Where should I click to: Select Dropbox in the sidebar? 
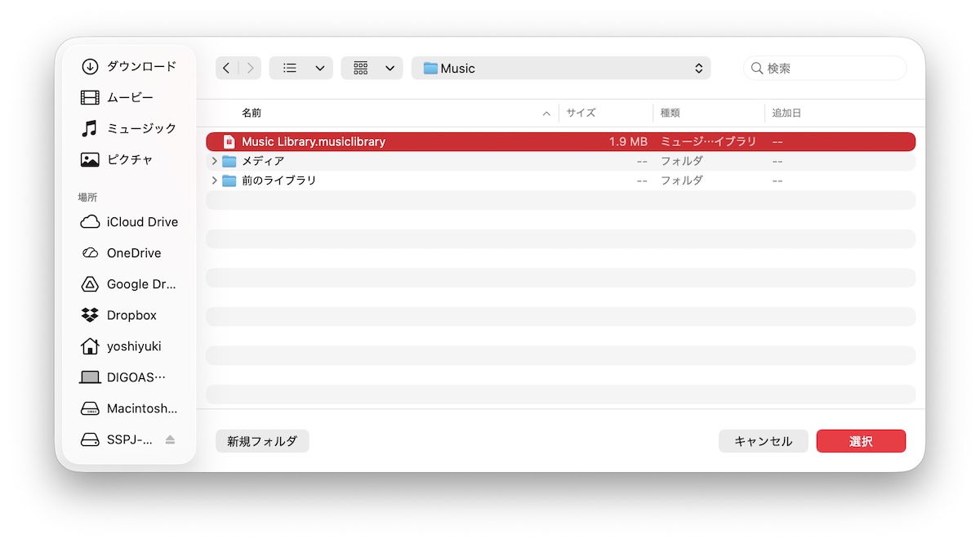pyautogui.click(x=129, y=315)
